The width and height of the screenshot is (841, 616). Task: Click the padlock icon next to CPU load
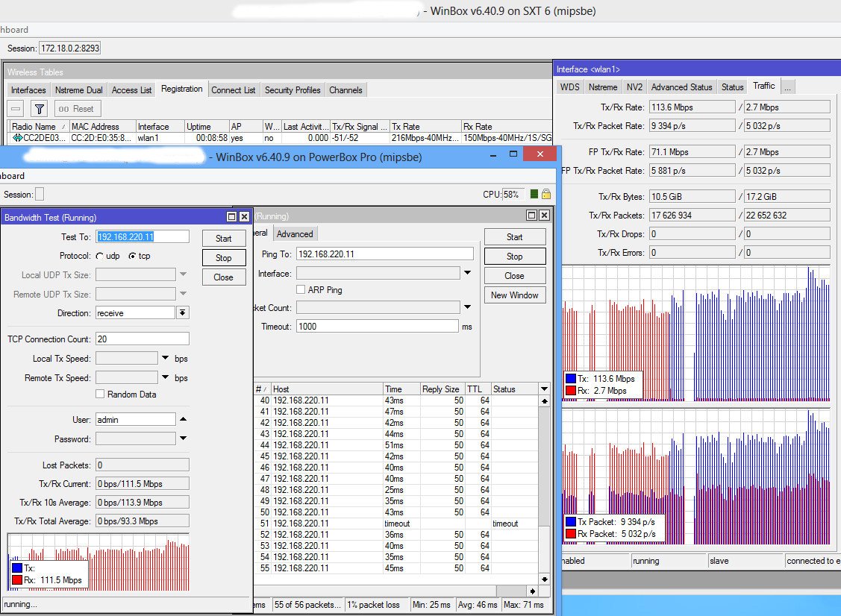tap(546, 194)
